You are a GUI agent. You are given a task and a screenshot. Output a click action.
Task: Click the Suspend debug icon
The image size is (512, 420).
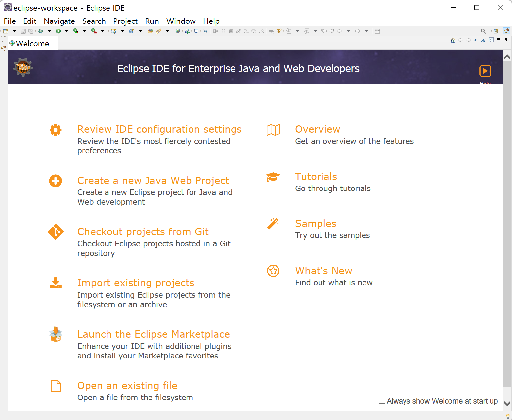224,31
